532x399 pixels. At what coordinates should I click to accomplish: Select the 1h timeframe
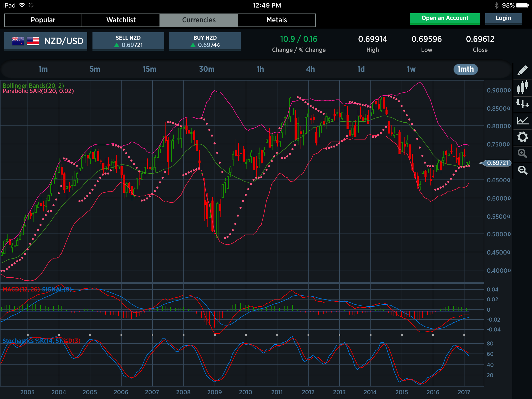[260, 69]
